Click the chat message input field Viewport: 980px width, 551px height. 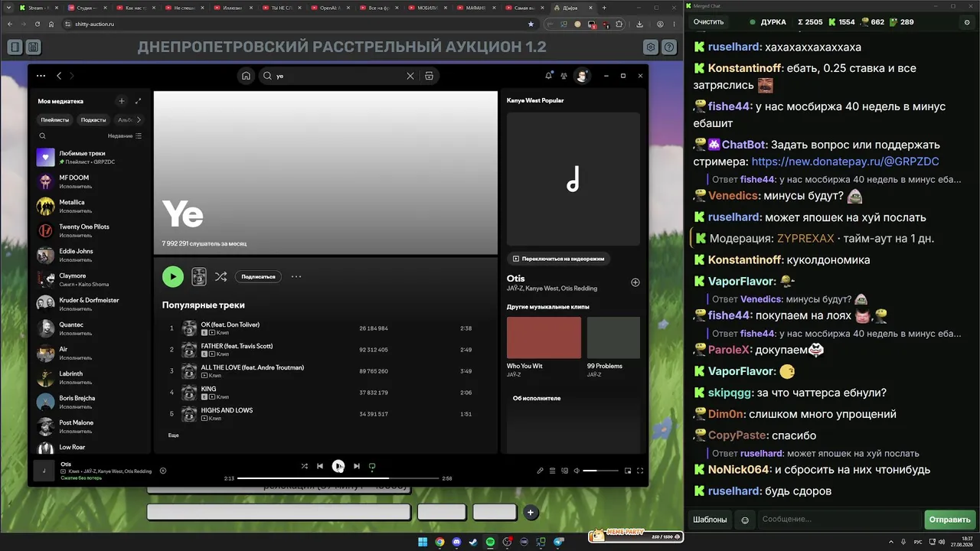(838, 520)
